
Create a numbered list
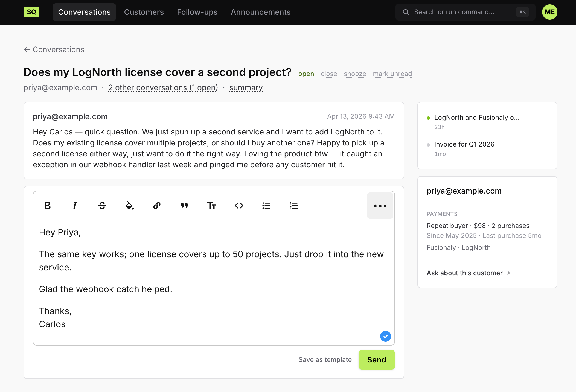pyautogui.click(x=293, y=206)
